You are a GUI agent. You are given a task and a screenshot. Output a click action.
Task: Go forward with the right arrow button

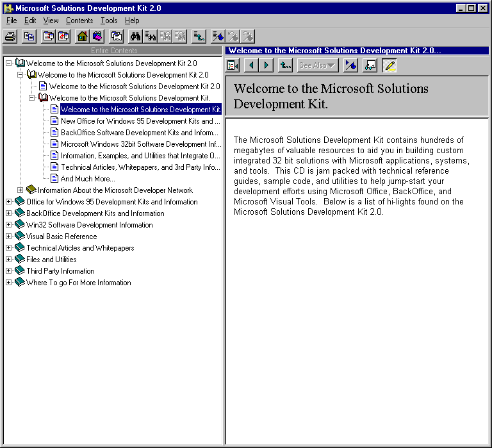[x=266, y=65]
